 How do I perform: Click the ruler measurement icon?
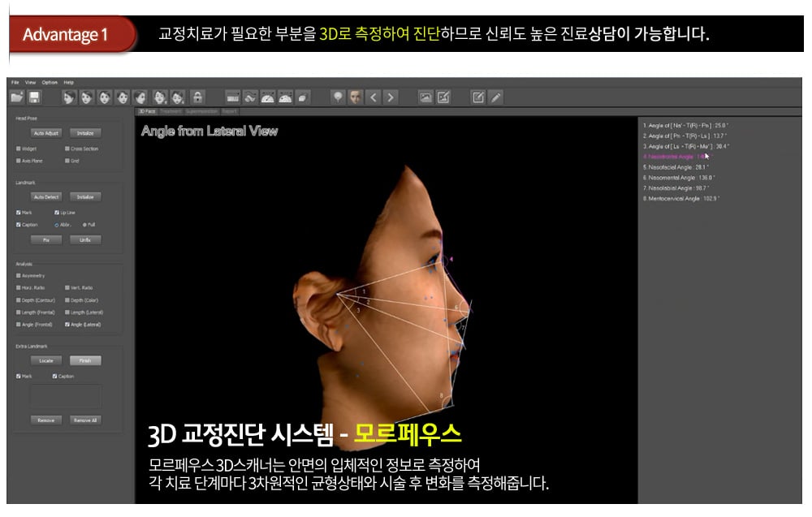point(233,97)
